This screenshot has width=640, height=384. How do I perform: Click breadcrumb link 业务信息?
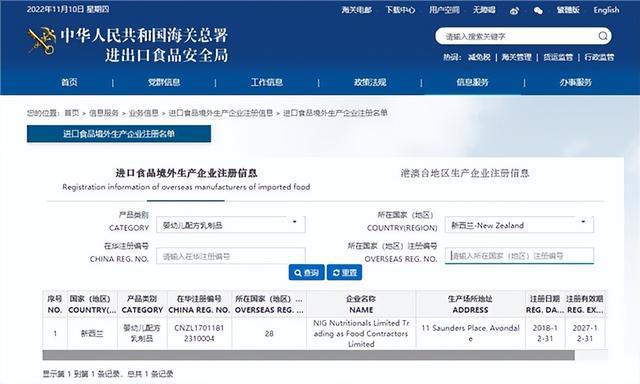(x=144, y=113)
